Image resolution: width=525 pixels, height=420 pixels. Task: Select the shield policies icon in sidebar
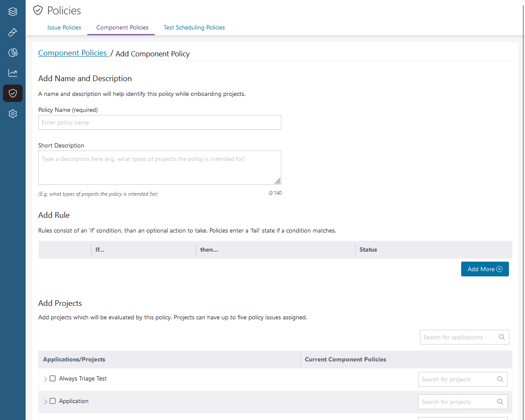tap(13, 93)
